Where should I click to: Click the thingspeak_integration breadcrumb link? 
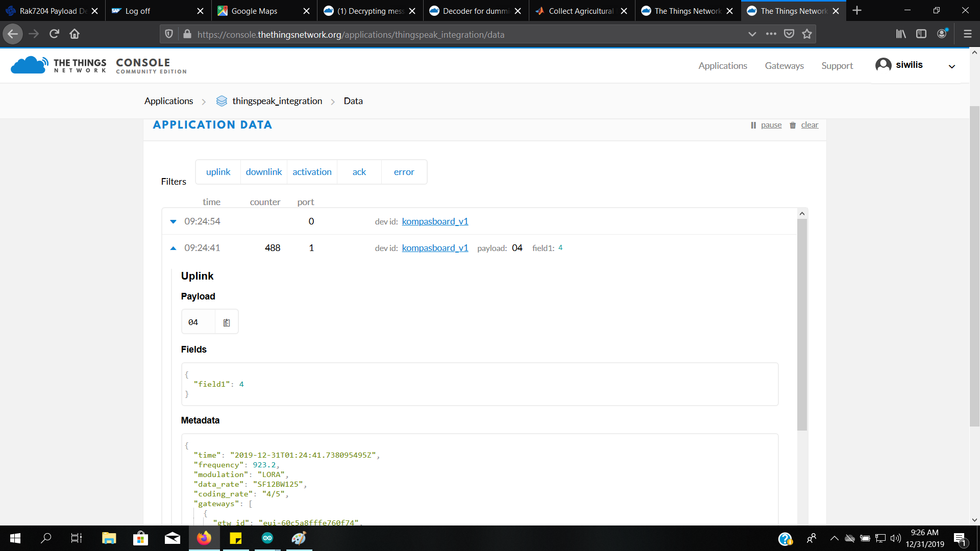(277, 100)
